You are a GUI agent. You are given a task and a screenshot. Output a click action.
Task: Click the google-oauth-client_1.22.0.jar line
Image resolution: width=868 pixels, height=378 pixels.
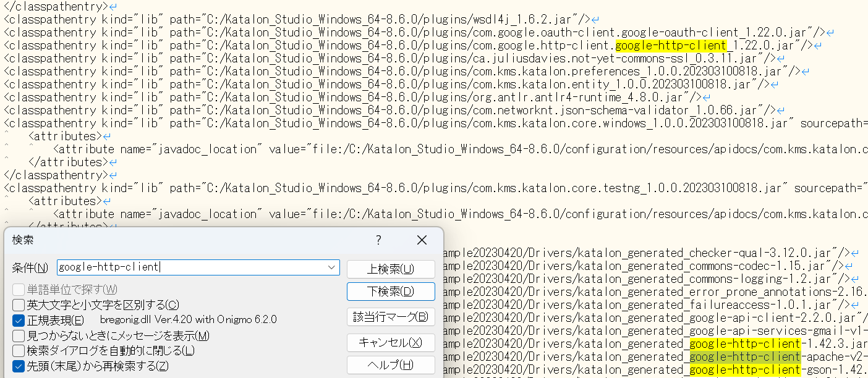tap(419, 32)
